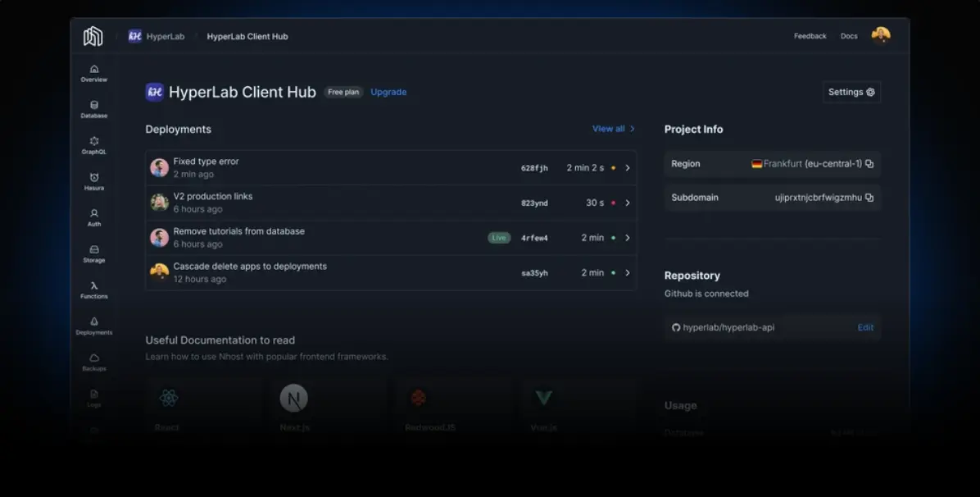Click the avatar on Remove tutorials from database deployment
Screen dimensions: 980x497
point(160,238)
